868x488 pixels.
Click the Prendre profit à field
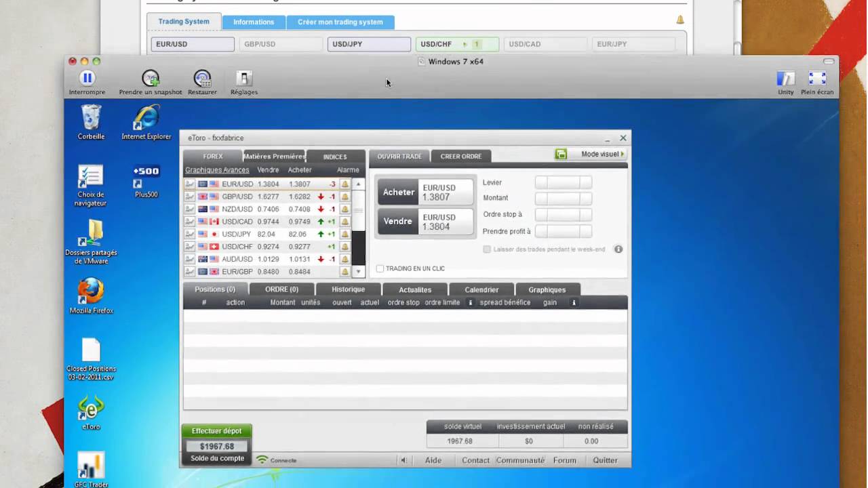(564, 231)
